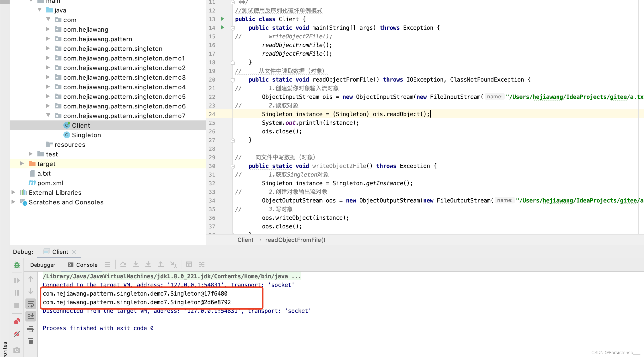Collapse com.hejiawang.pattern.singleton.demo7 package
The image size is (644, 357).
[x=48, y=115]
